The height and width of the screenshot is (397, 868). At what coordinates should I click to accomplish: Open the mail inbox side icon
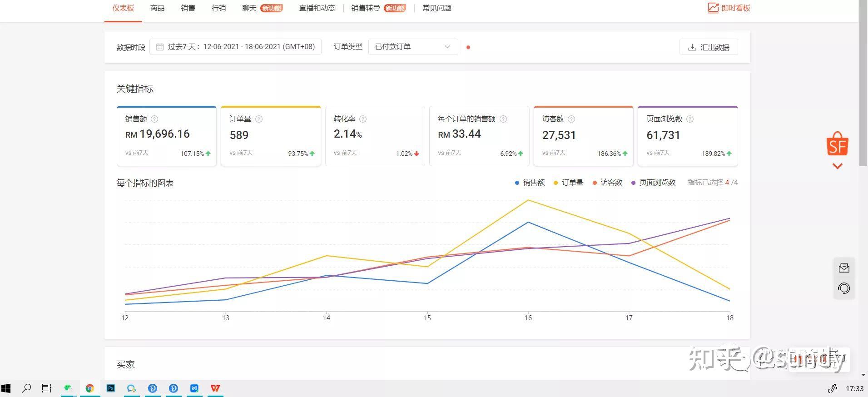click(x=844, y=268)
